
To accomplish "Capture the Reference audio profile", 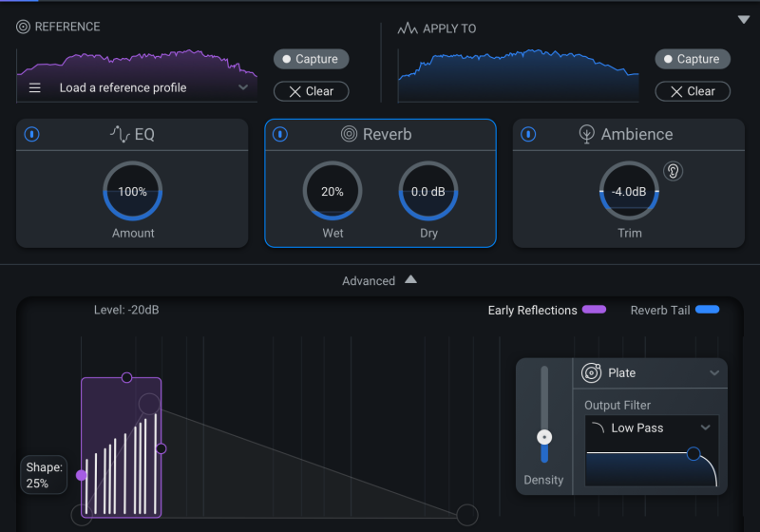I will pos(312,59).
